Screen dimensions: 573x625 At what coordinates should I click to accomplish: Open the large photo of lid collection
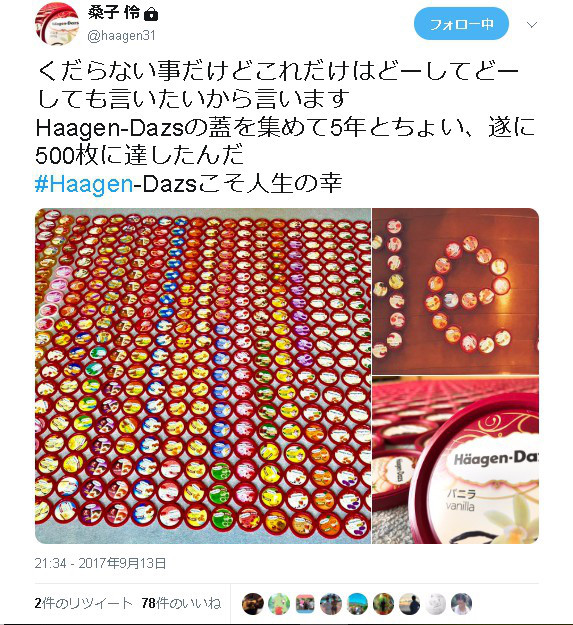(x=203, y=376)
